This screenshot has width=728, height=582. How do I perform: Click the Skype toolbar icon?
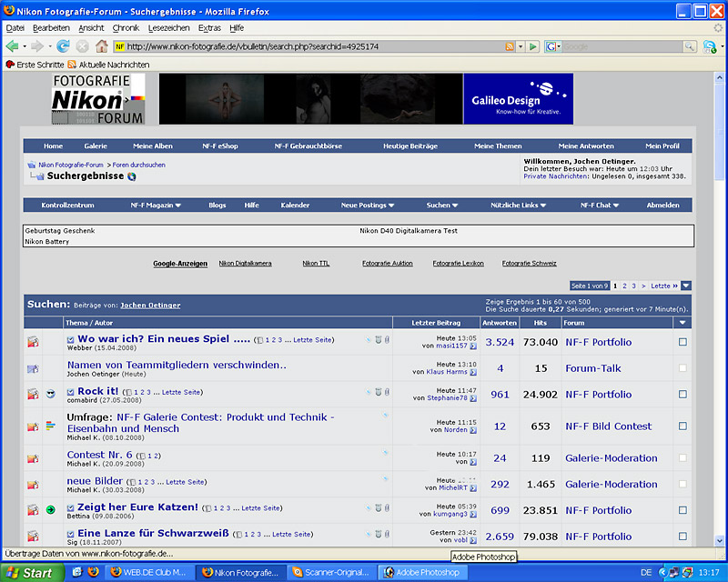[x=710, y=46]
